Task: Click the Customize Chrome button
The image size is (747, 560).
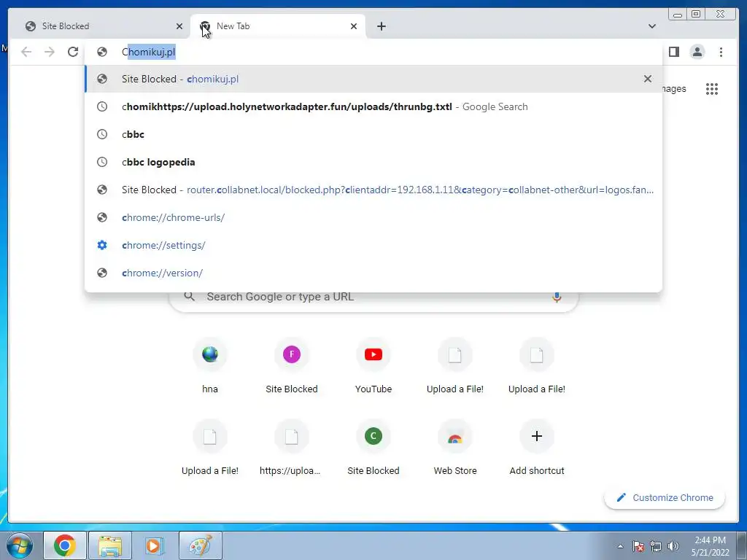Action: pyautogui.click(x=665, y=497)
